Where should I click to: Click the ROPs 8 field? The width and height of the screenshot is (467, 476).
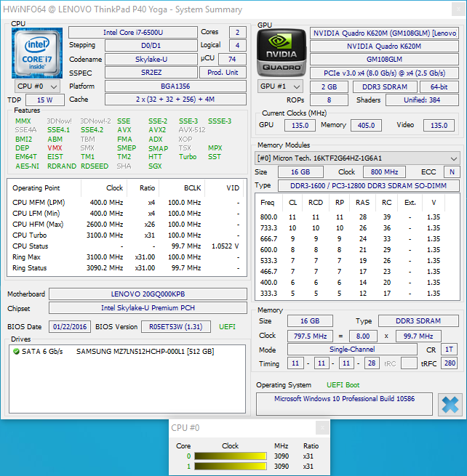329,100
